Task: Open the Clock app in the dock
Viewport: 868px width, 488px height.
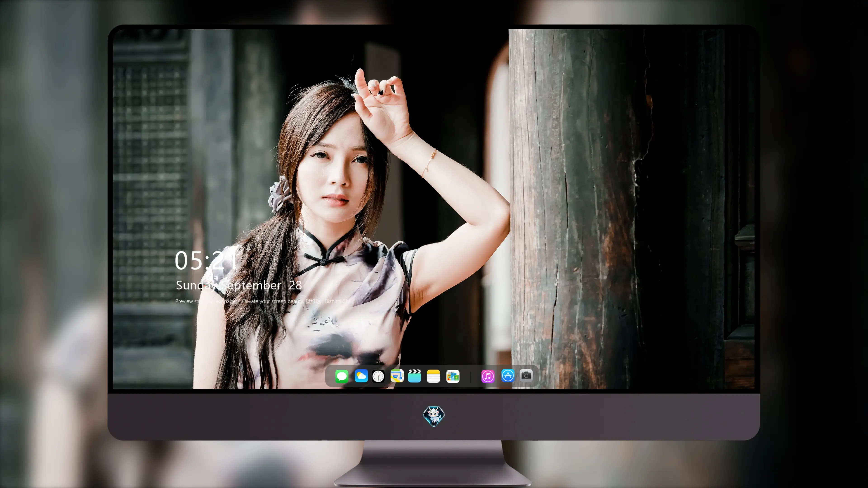Action: (378, 376)
